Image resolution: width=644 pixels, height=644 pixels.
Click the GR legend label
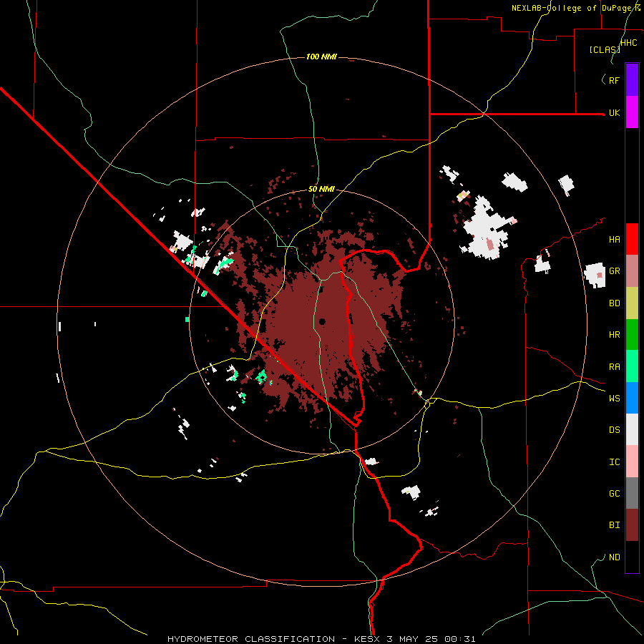pyautogui.click(x=614, y=271)
